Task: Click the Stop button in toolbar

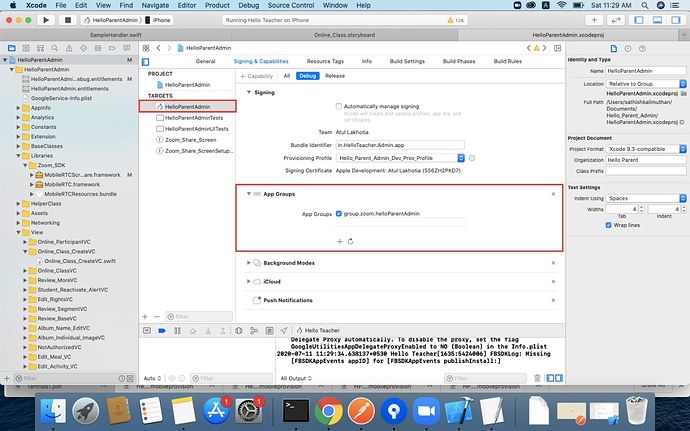Action: pyautogui.click(x=68, y=20)
